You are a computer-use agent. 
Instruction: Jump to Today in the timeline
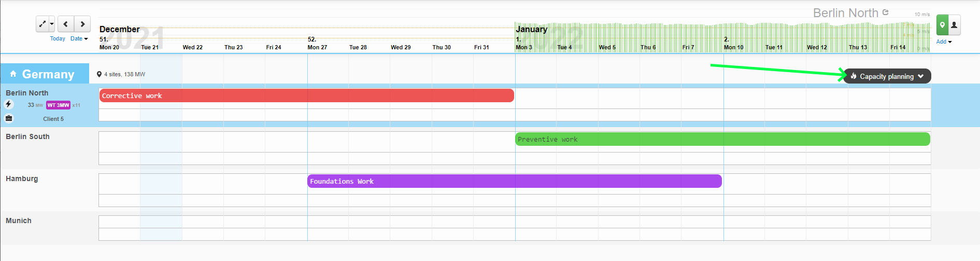click(x=58, y=38)
